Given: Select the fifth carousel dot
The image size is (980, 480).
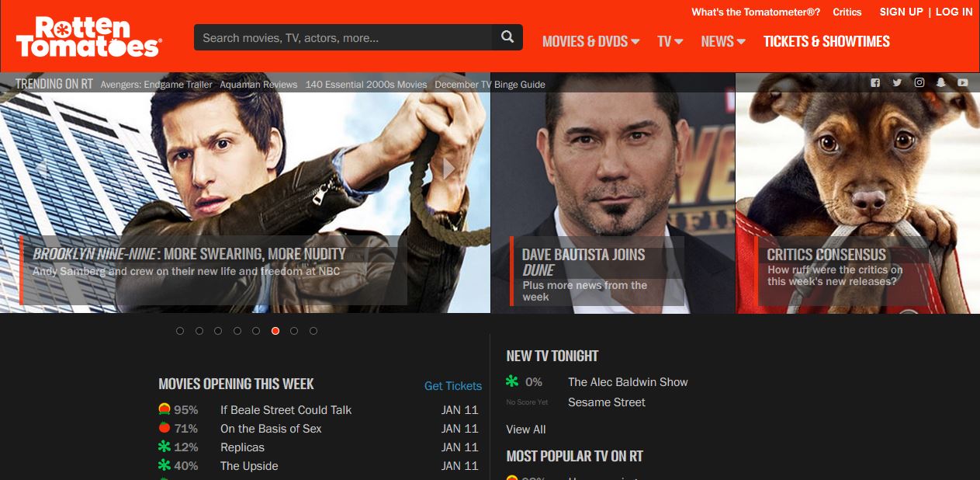Looking at the screenshot, I should pyautogui.click(x=256, y=331).
